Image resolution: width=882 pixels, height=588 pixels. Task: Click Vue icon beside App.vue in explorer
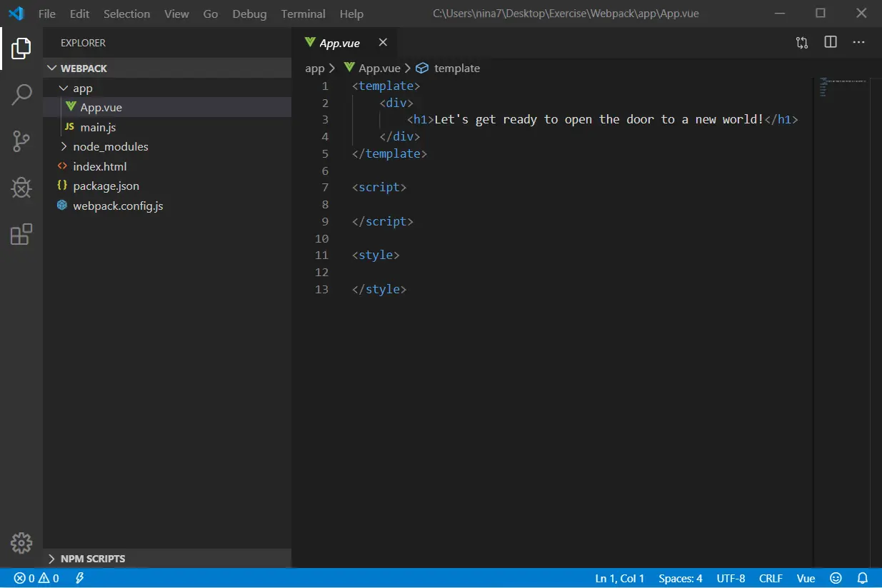point(71,107)
